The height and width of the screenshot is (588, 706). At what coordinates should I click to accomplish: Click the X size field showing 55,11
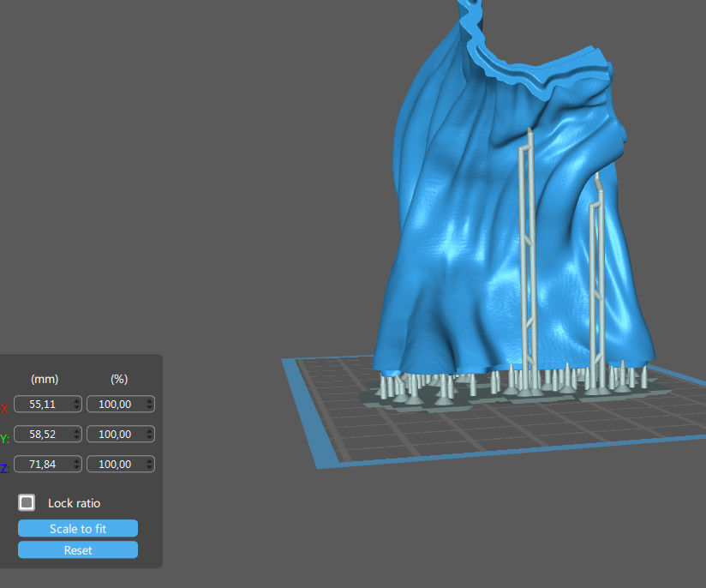tap(42, 404)
